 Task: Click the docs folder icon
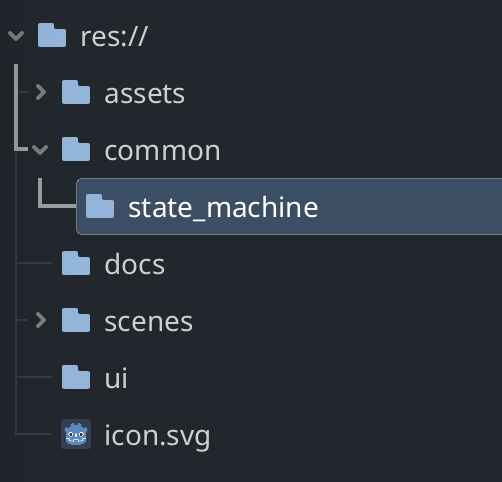pos(76,263)
